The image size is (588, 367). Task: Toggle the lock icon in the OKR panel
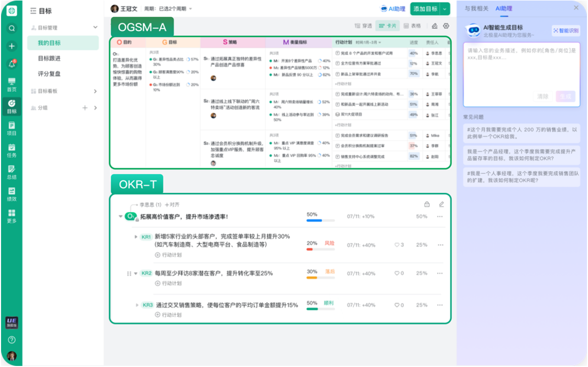427,204
